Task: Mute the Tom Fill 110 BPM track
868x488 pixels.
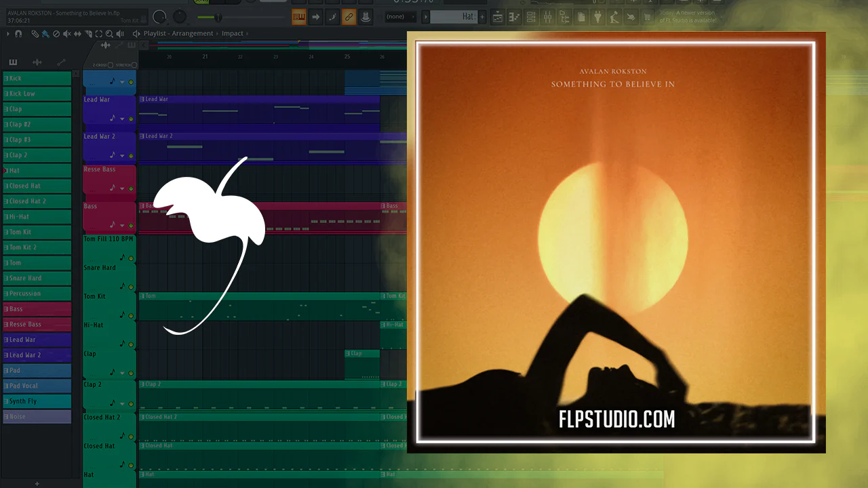Action: click(131, 258)
